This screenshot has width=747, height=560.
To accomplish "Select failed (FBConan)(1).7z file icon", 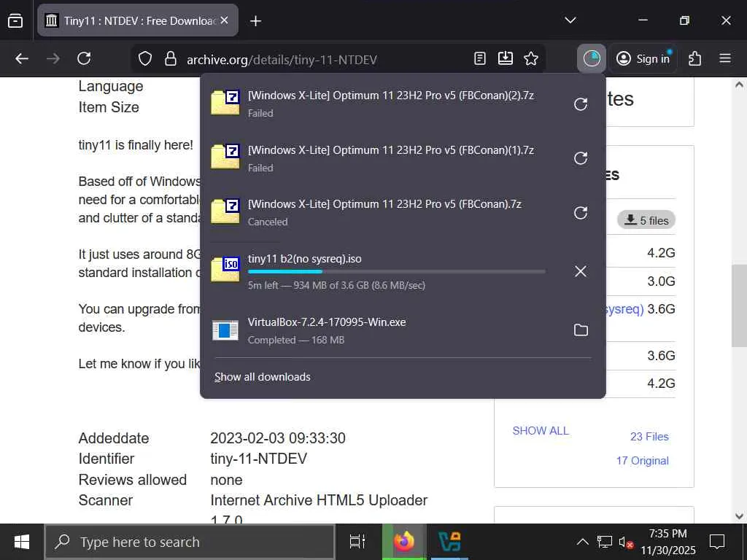I will point(225,156).
